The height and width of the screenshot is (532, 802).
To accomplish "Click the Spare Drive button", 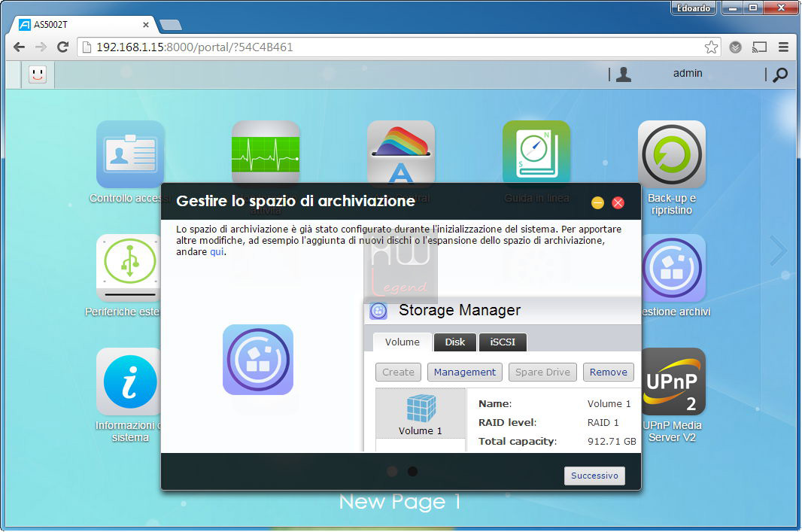I will pos(542,372).
